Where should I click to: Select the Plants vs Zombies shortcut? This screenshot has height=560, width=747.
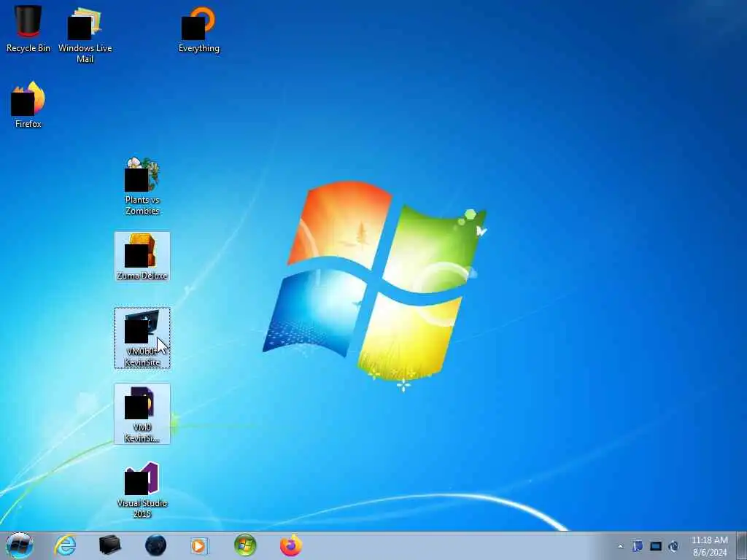142,186
